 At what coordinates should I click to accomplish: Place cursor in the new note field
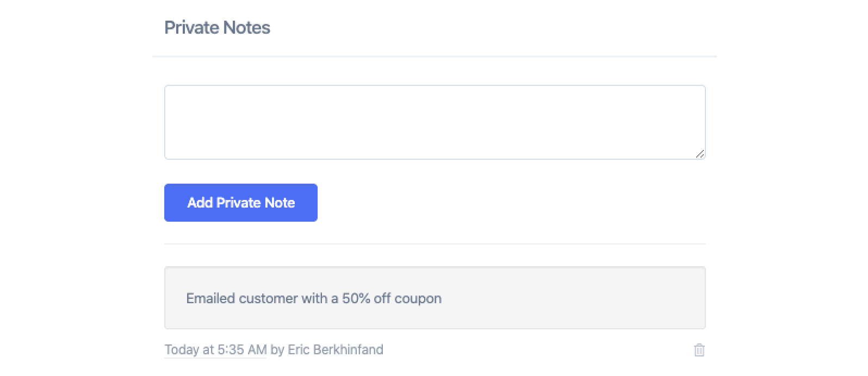click(x=435, y=122)
